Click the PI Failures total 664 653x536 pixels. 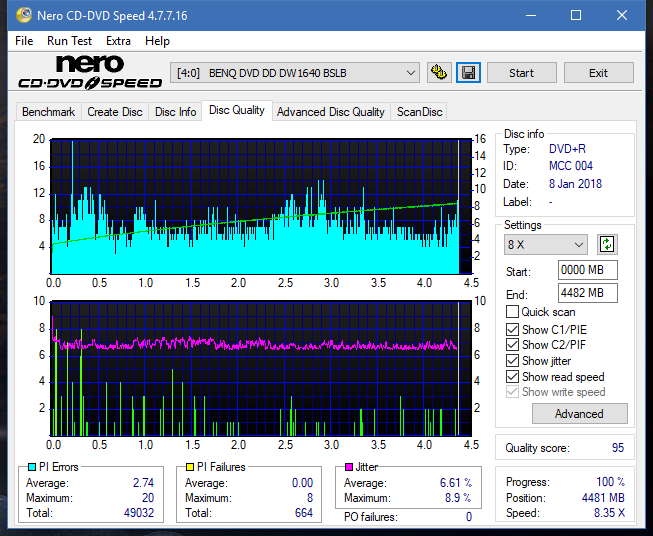pyautogui.click(x=304, y=513)
